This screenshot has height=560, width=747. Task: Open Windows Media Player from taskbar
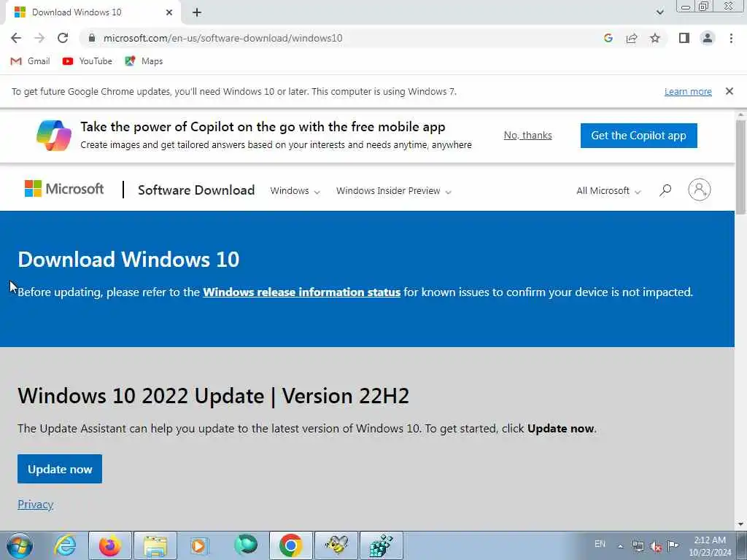[x=199, y=545]
